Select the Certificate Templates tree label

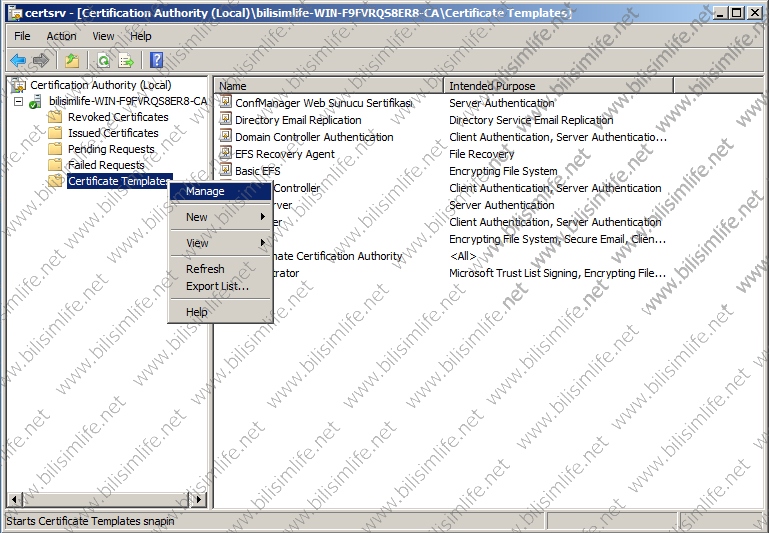click(x=119, y=181)
